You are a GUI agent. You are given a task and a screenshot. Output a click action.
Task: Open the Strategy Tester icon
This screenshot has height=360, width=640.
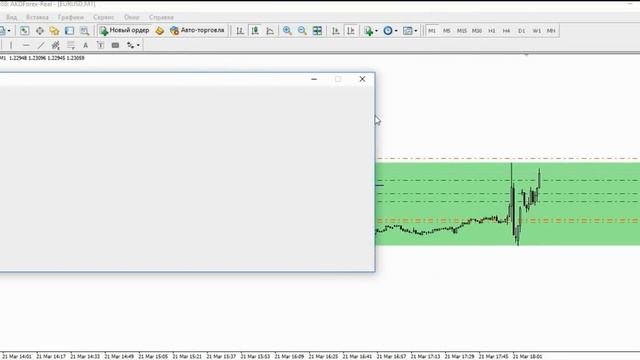pos(84,31)
